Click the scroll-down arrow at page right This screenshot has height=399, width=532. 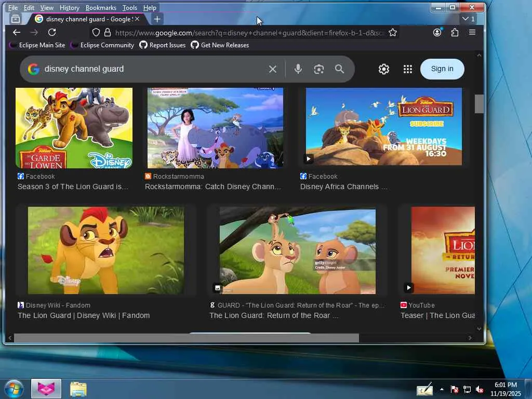coord(479,328)
